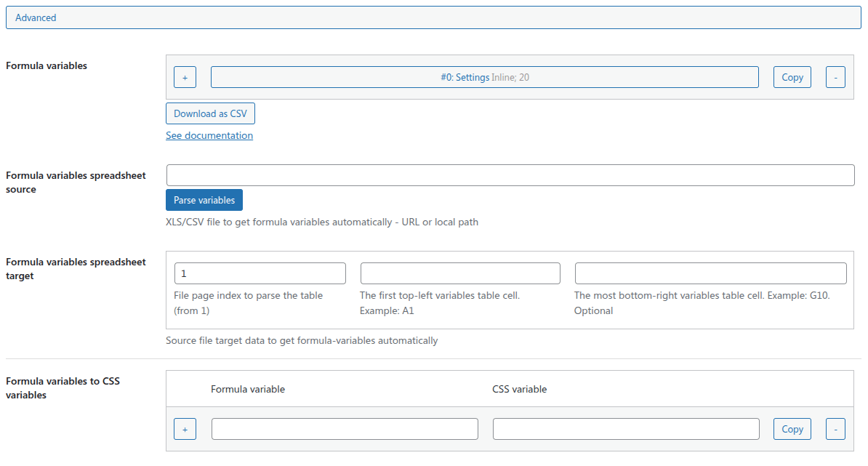This screenshot has height=466, width=868.
Task: Click the most bottom-right table cell input
Action: coord(710,273)
